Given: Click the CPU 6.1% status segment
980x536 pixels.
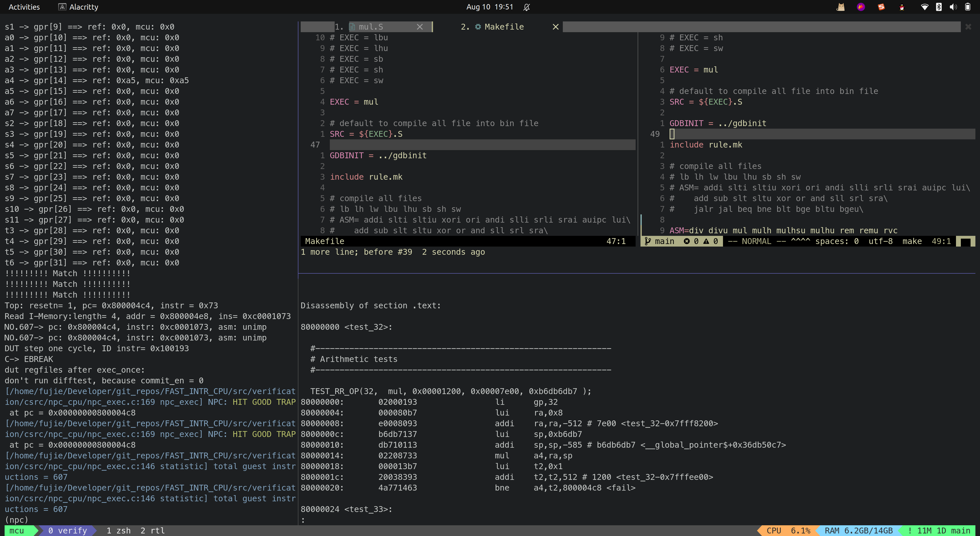Looking at the screenshot, I should 788,530.
